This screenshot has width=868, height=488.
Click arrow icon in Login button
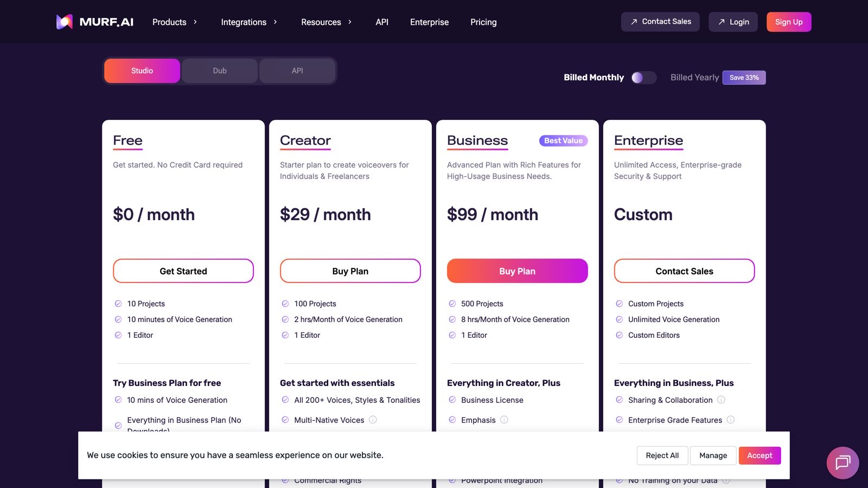pyautogui.click(x=722, y=22)
